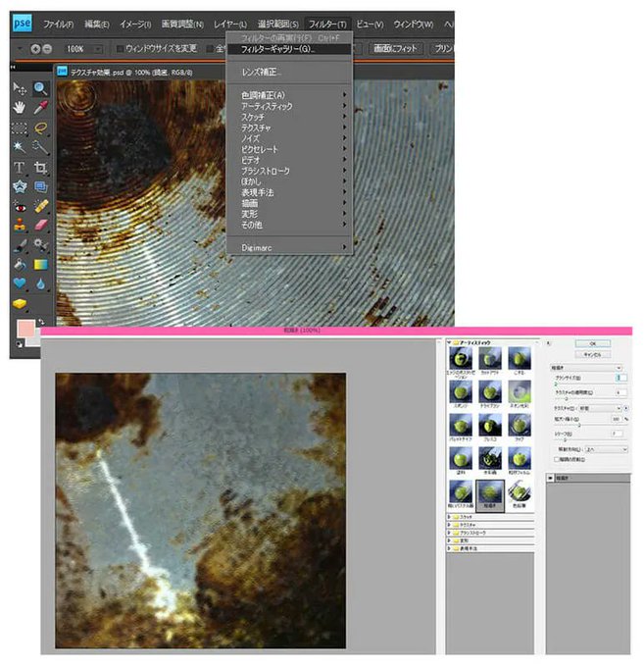Tick the invert checkbox in filter settings
644x667 pixels.
556,459
